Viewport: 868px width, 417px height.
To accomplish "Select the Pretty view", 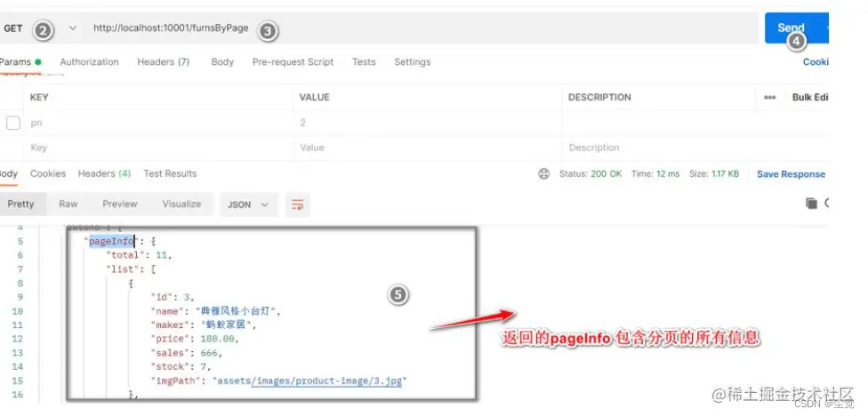I will 21,204.
